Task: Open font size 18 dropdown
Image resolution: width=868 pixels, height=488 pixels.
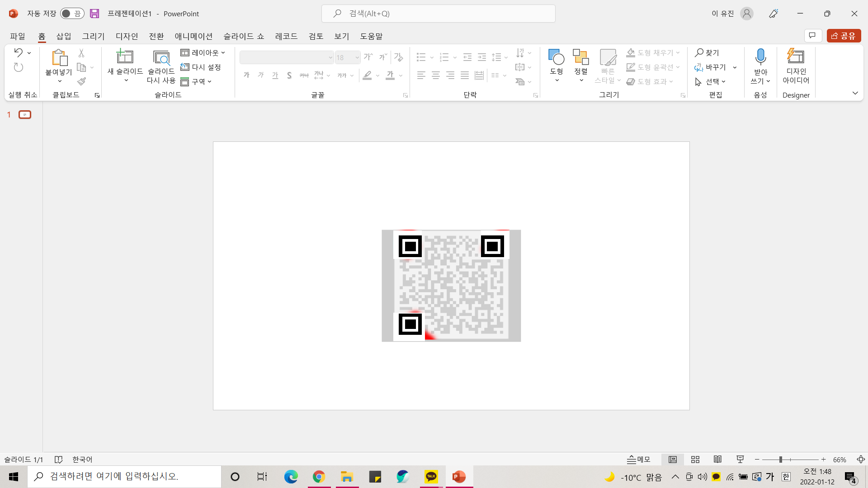Action: [357, 57]
